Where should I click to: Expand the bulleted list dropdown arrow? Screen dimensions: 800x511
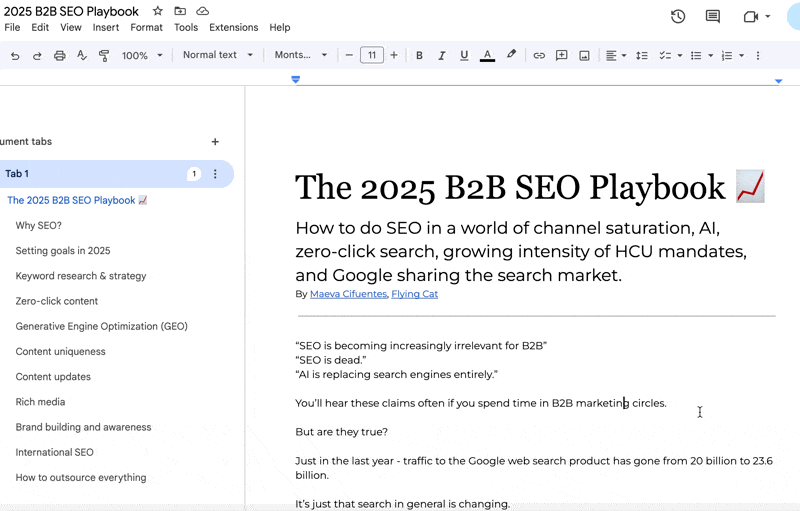[710, 56]
